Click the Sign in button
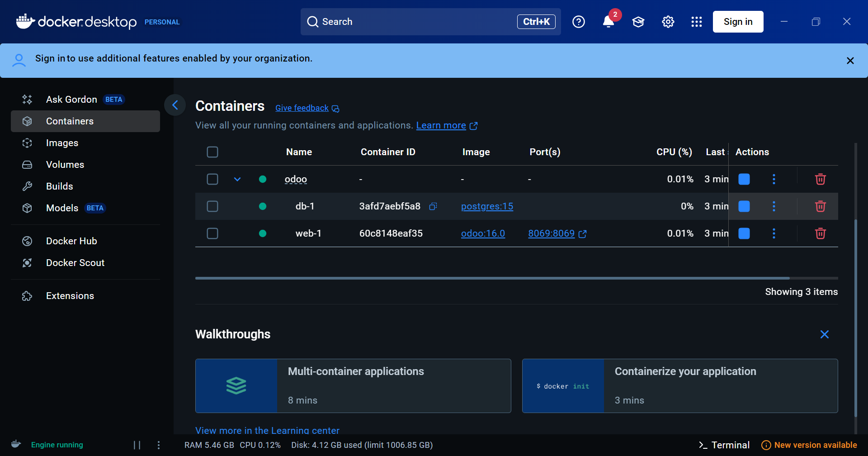The width and height of the screenshot is (868, 456). point(738,22)
